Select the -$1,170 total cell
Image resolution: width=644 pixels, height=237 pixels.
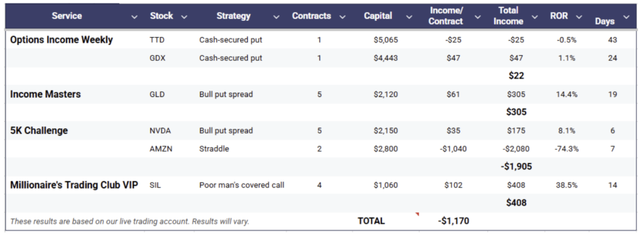tap(453, 221)
